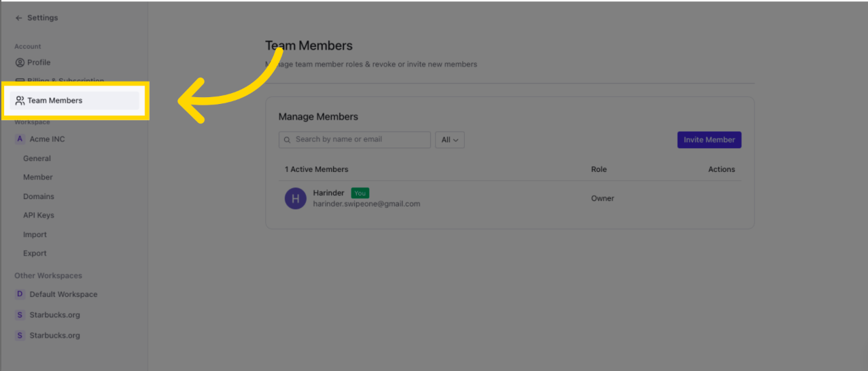Screen dimensions: 868x371
Task: Click the Default Workspace D avatar
Action: [x=20, y=294]
